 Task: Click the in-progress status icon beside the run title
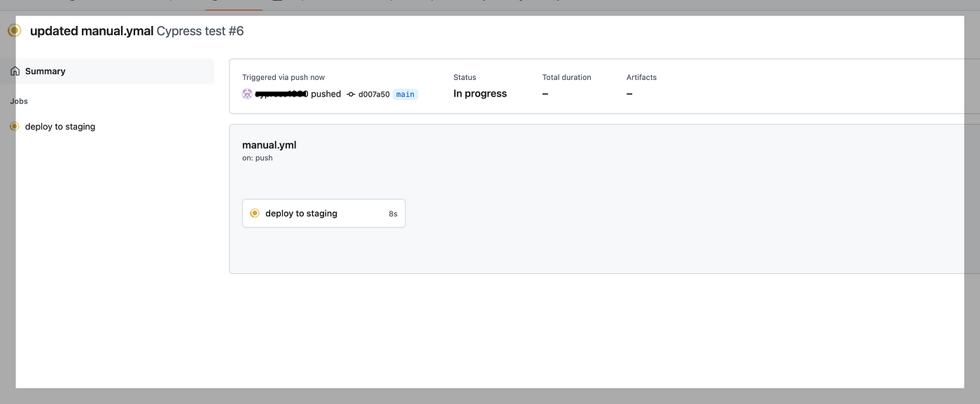(x=13, y=30)
